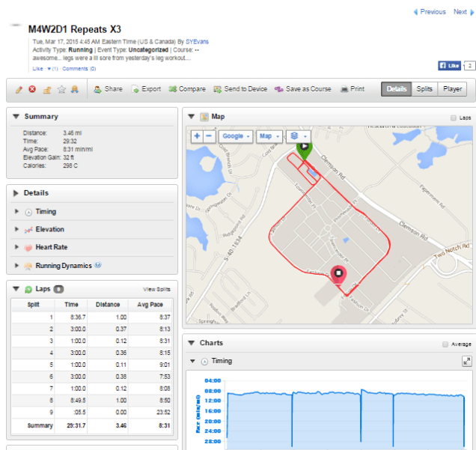Click the red finish marker on map

tap(338, 276)
